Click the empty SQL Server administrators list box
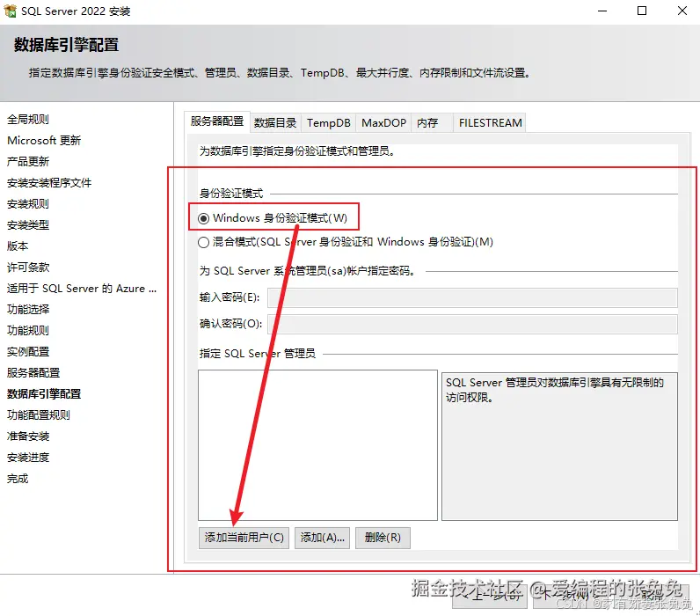 (x=317, y=445)
